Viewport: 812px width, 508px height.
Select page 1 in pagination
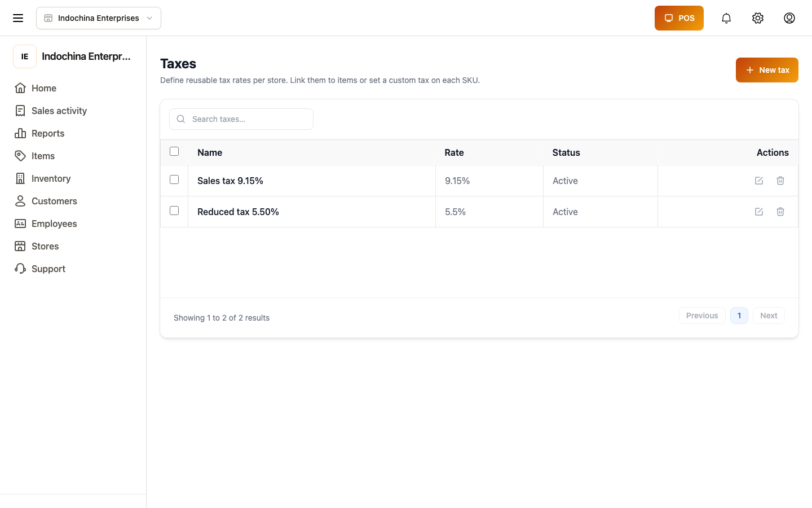(x=739, y=316)
